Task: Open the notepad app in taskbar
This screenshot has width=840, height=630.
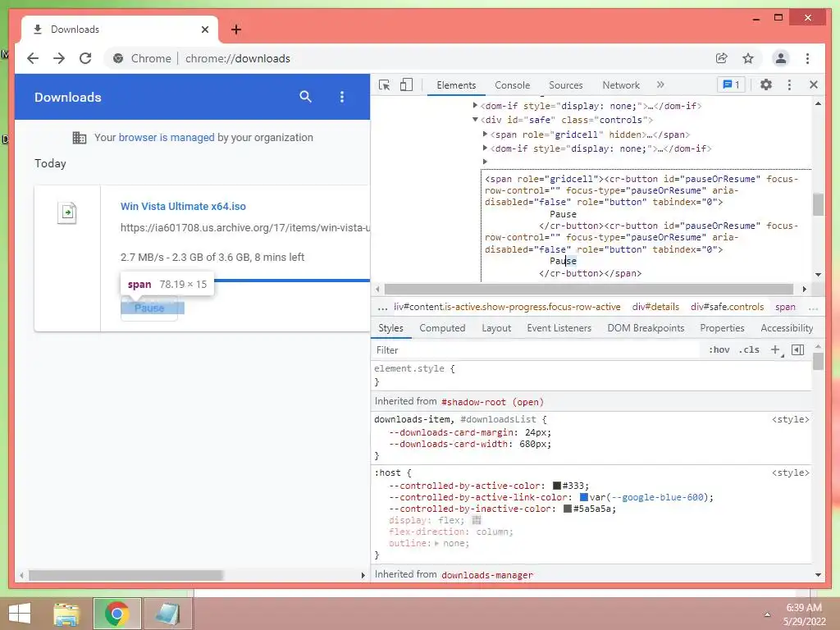Action: (x=167, y=614)
